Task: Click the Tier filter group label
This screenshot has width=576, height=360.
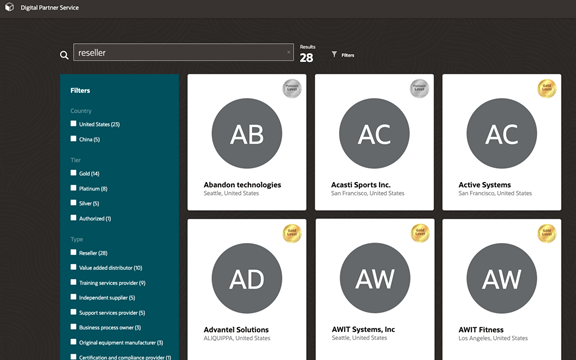Action: [75, 160]
